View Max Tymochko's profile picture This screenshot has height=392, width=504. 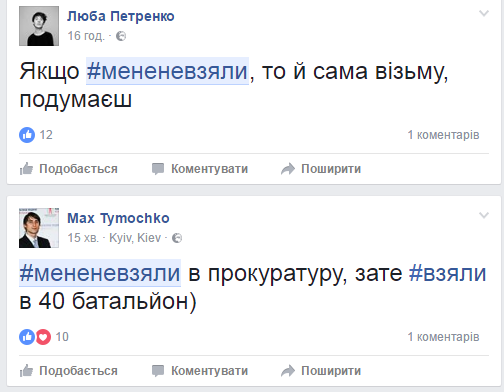click(39, 228)
